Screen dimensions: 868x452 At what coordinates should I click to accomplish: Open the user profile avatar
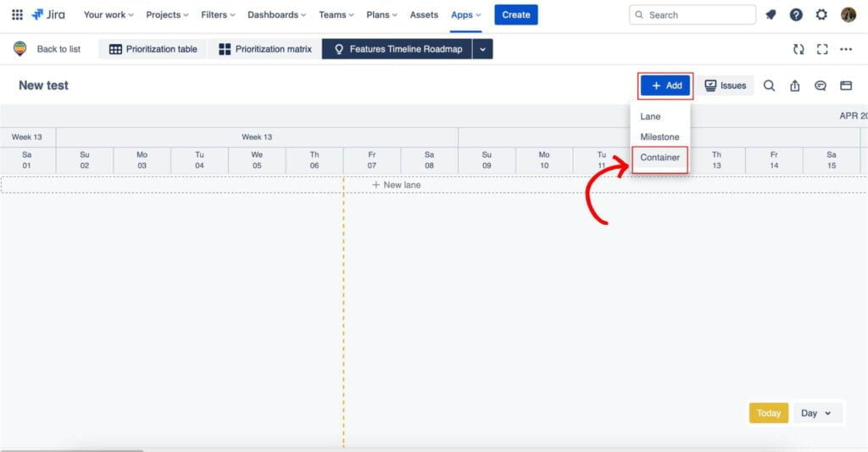tap(848, 15)
